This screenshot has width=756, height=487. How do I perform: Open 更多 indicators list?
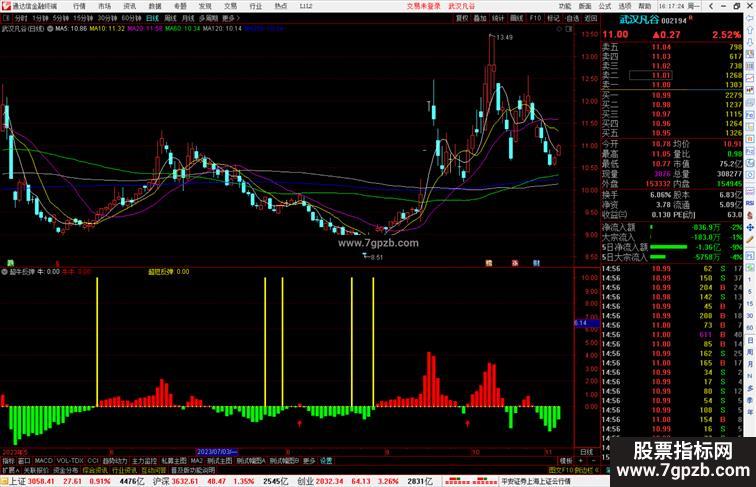309,461
